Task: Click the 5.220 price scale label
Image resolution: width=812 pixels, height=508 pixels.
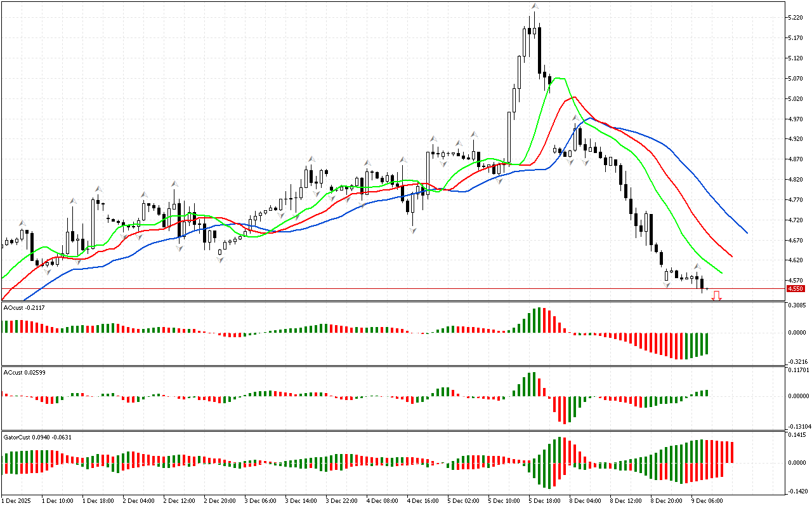Action: [796, 18]
